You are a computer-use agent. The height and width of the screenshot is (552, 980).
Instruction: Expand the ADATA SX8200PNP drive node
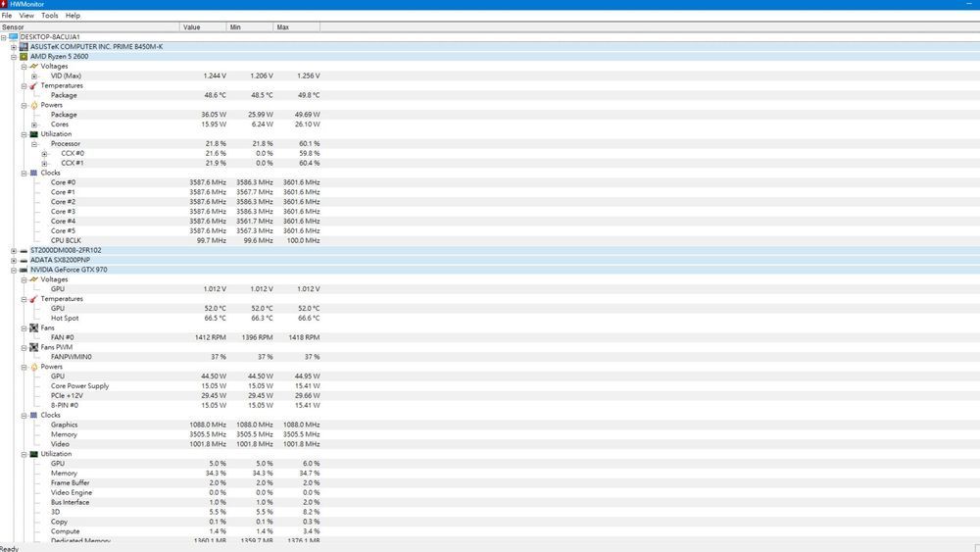pos(13,260)
